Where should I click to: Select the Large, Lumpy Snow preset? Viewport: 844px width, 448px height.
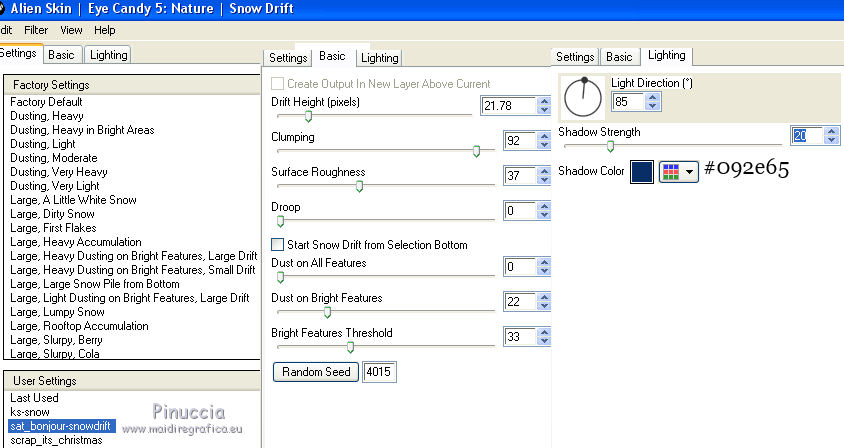(58, 312)
